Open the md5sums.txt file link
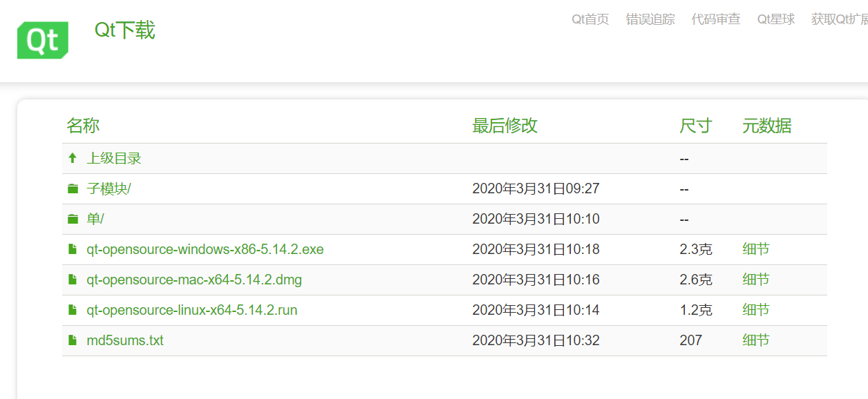 [125, 340]
